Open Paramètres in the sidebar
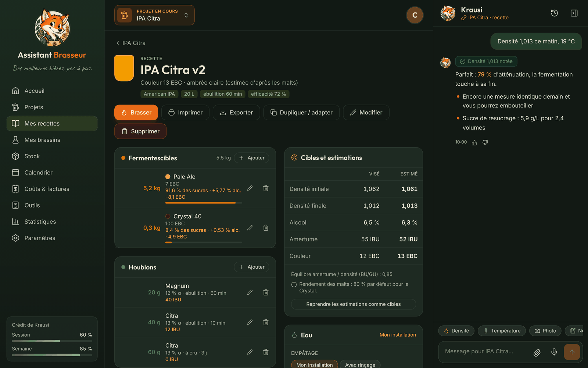 [52, 238]
